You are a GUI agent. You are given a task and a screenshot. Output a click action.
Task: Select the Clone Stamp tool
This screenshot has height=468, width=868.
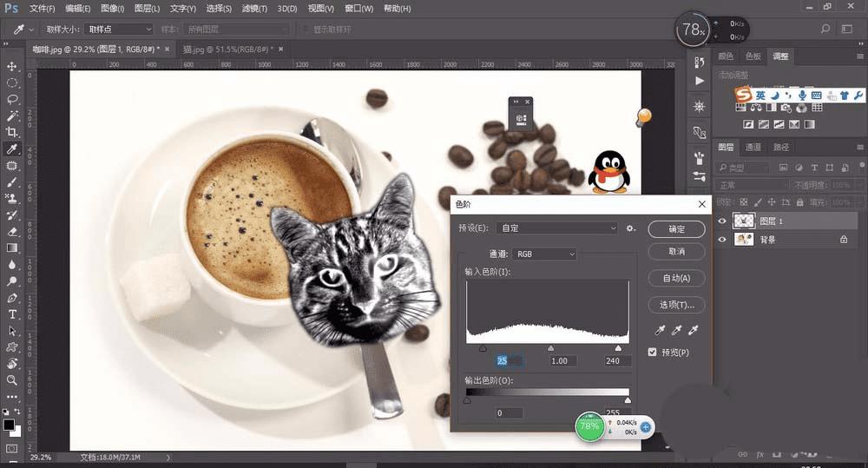click(11, 198)
